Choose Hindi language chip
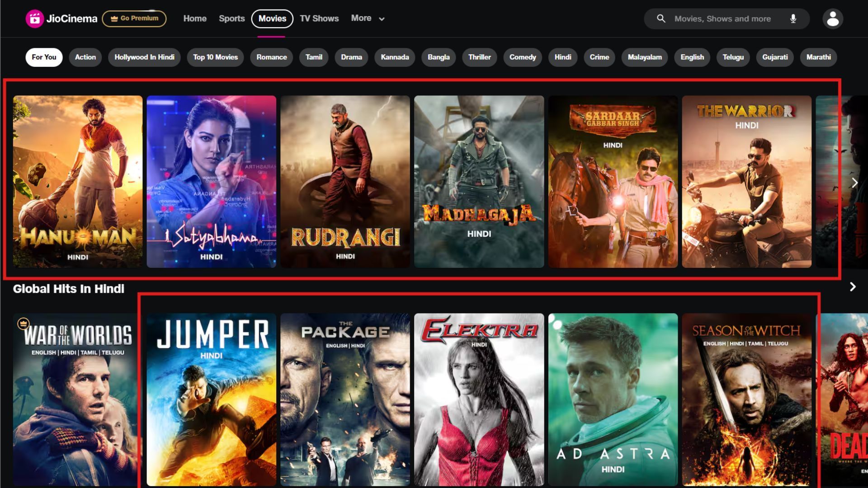Image resolution: width=868 pixels, height=488 pixels. [563, 57]
